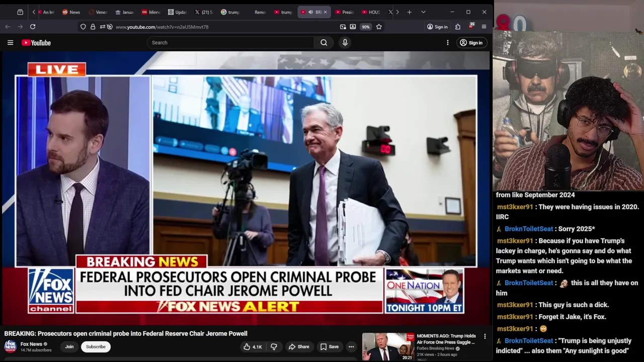644x362 pixels.
Task: Reload the current YouTube page
Action: click(x=33, y=27)
